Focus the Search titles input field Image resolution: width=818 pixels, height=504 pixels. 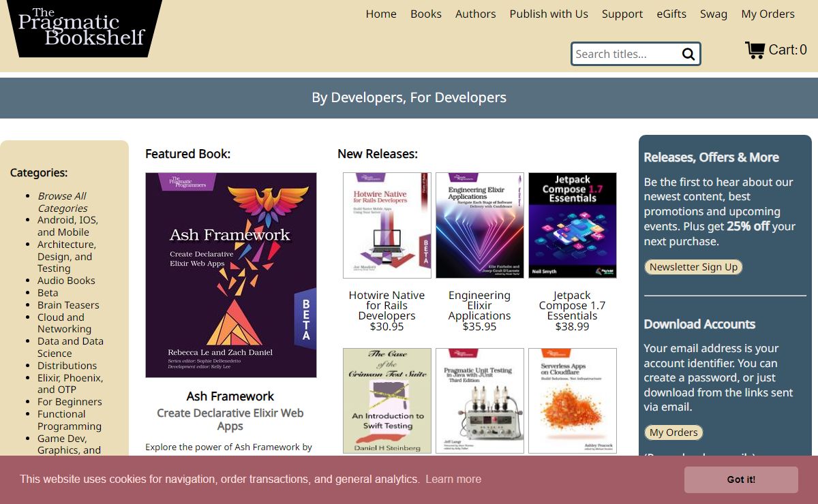[626, 54]
